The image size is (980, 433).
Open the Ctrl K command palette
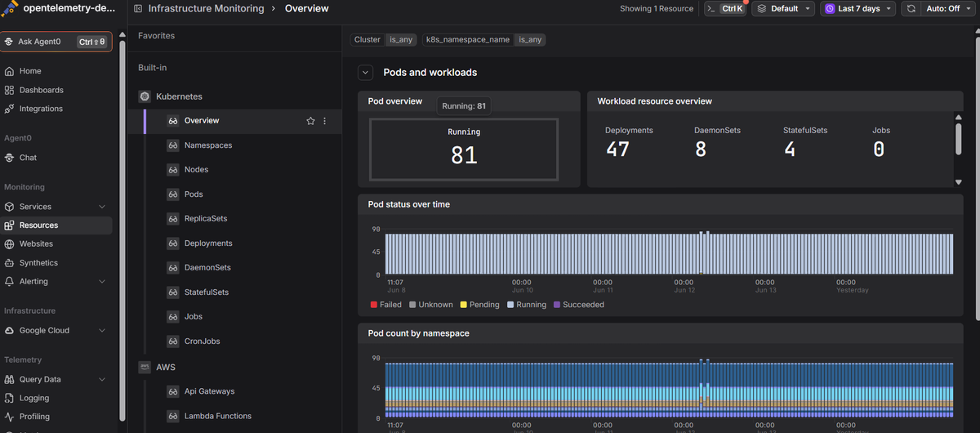(724, 8)
